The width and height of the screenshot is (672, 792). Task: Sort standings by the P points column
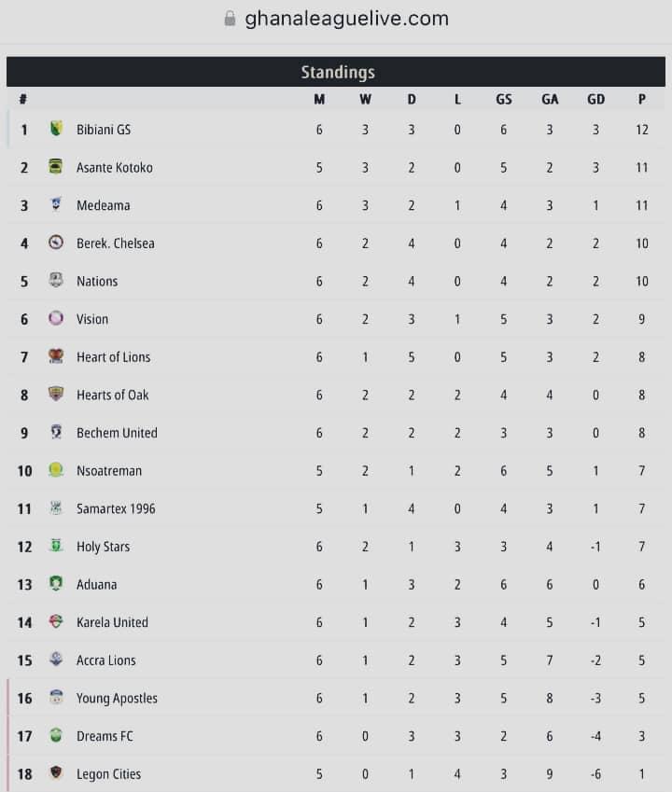[642, 100]
